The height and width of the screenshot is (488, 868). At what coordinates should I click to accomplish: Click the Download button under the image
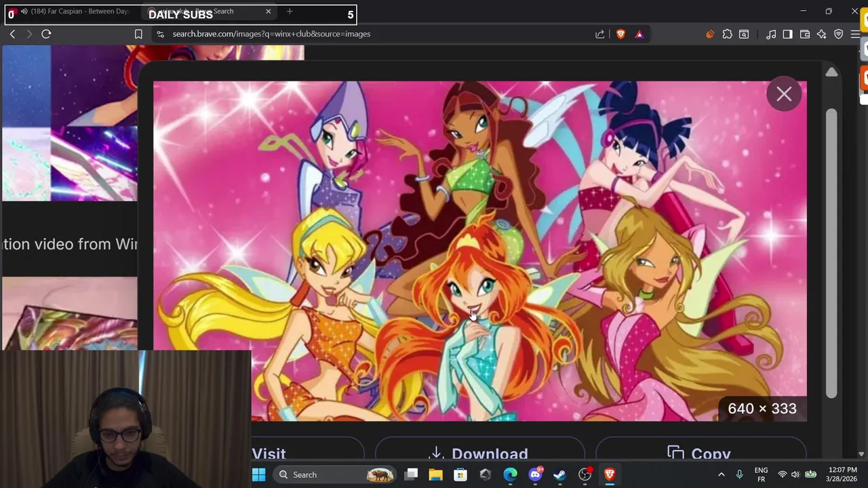479,450
